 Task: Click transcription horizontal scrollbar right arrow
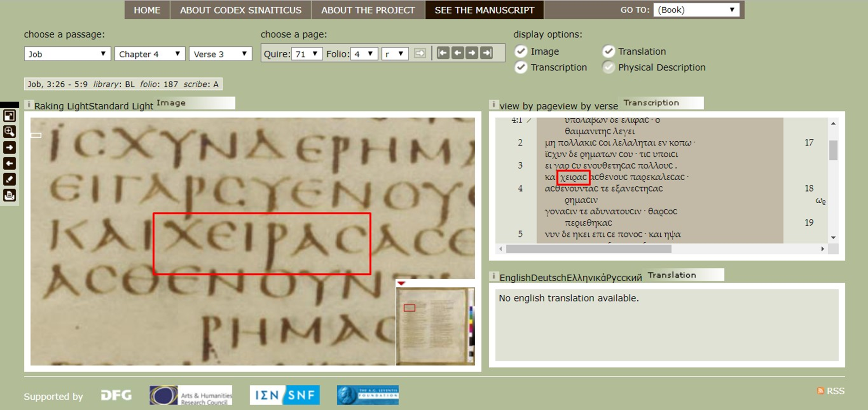click(x=822, y=249)
